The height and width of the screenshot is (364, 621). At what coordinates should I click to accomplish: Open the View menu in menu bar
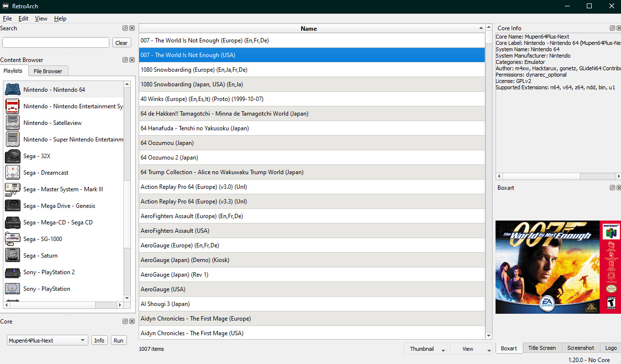41,19
